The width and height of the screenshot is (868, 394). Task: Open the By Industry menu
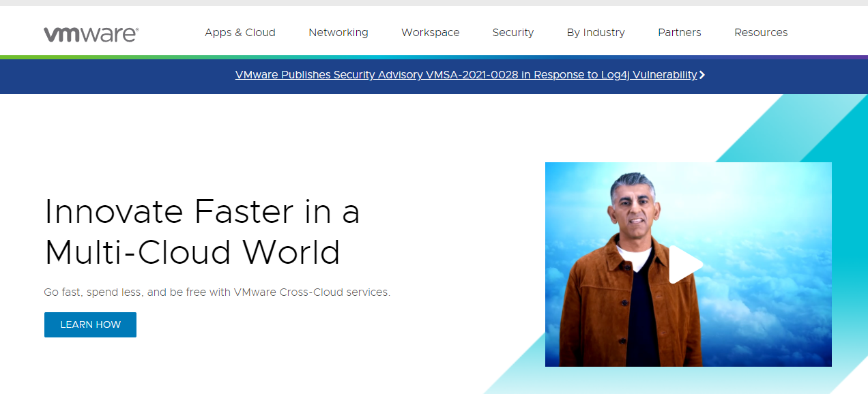click(x=596, y=33)
